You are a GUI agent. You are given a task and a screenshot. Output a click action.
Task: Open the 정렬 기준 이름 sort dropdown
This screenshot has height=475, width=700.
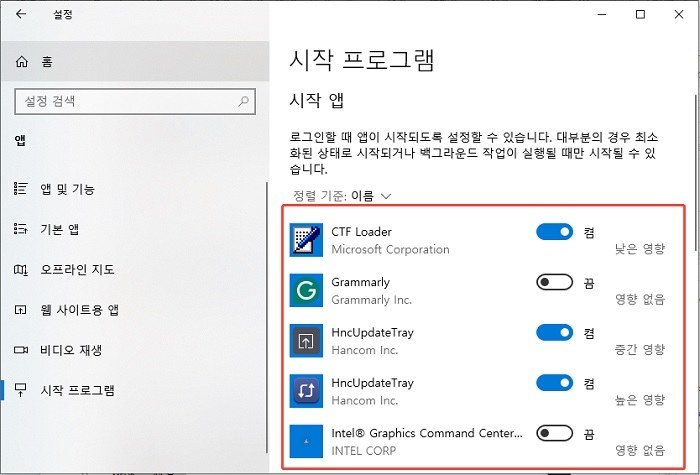[342, 196]
